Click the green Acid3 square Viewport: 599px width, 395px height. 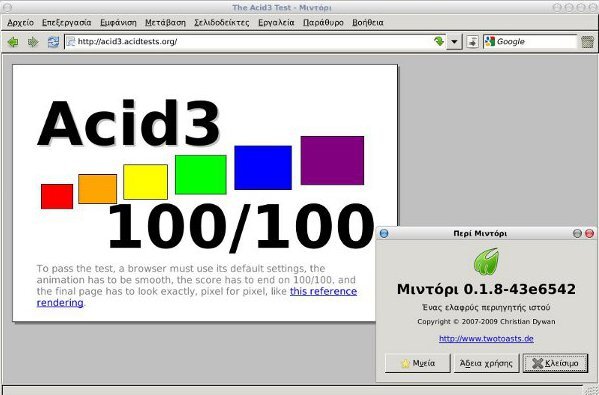(201, 175)
